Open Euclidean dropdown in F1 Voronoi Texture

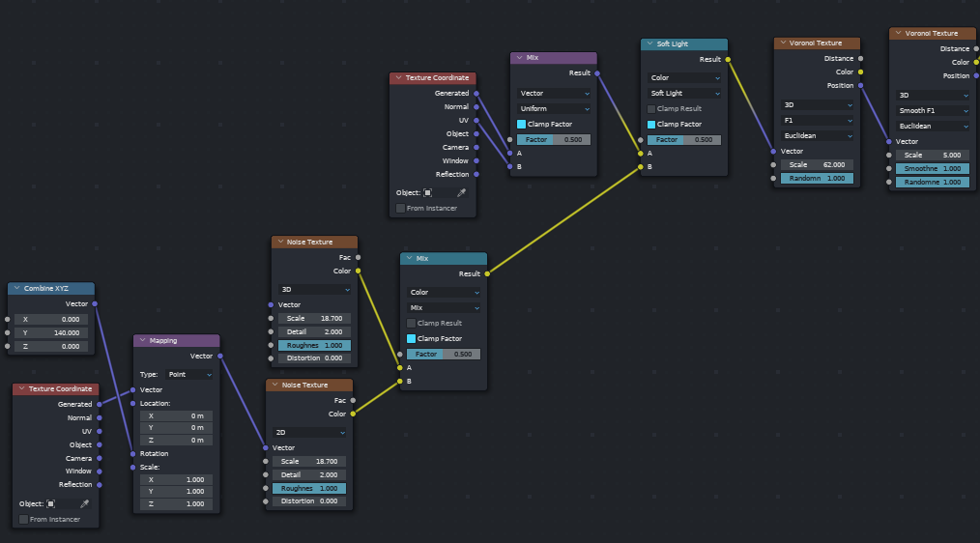click(817, 135)
